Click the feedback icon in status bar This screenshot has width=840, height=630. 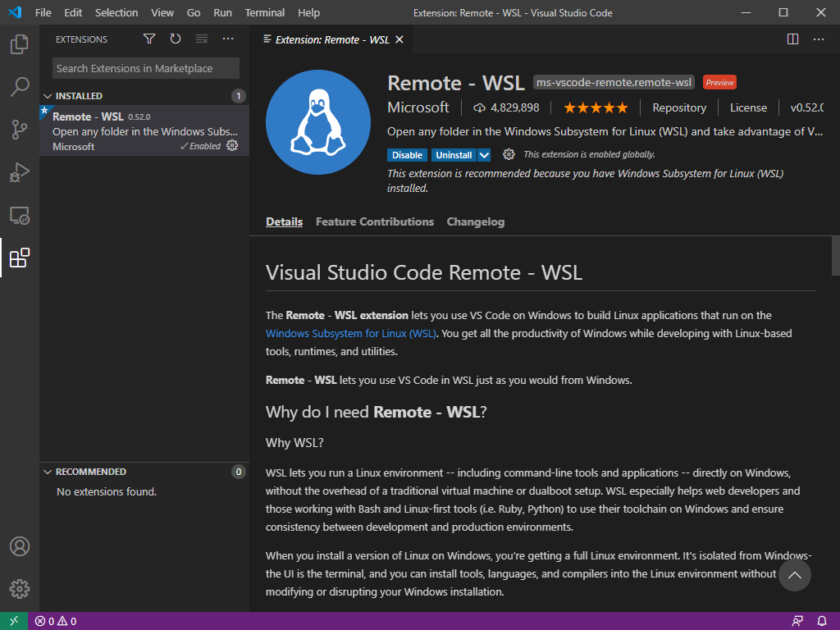(x=797, y=622)
